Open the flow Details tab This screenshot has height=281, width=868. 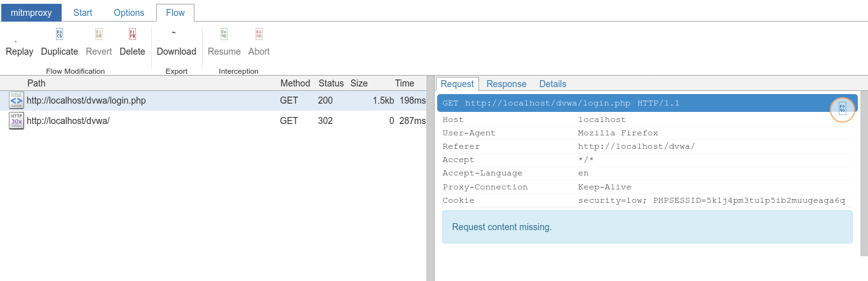552,84
